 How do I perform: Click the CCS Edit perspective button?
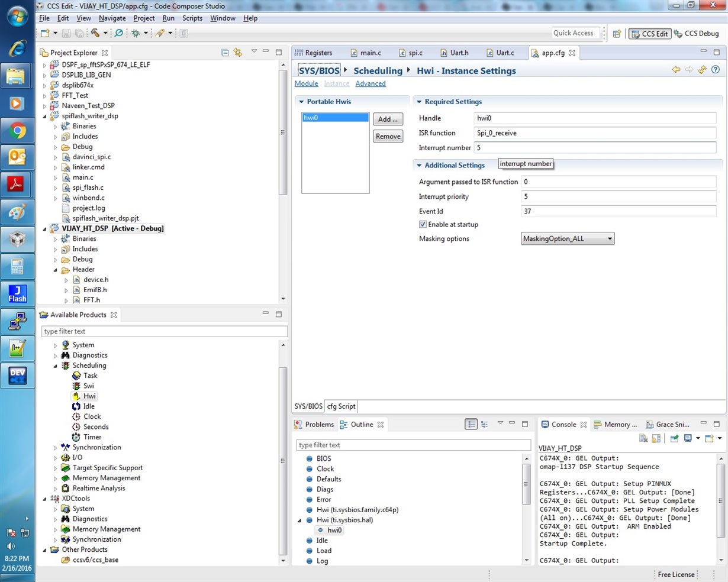pyautogui.click(x=649, y=34)
